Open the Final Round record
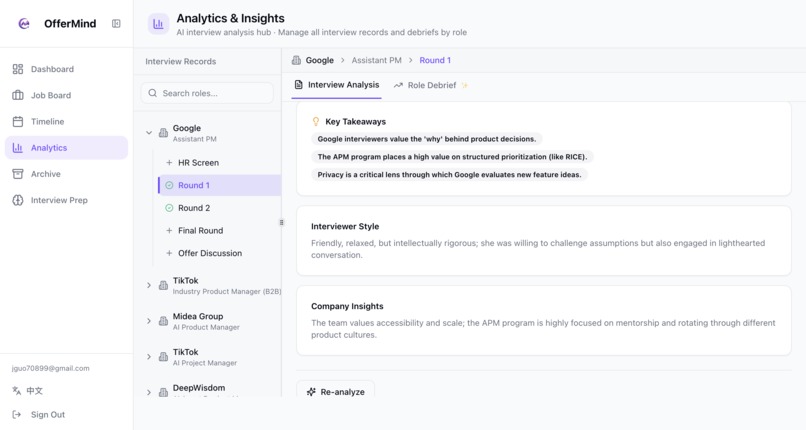This screenshot has height=430, width=806. (219, 230)
